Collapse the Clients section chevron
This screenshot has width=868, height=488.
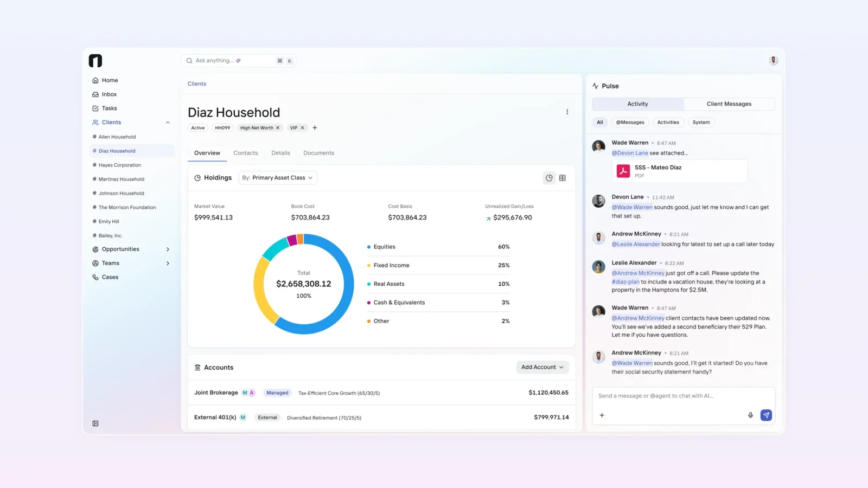click(x=168, y=123)
